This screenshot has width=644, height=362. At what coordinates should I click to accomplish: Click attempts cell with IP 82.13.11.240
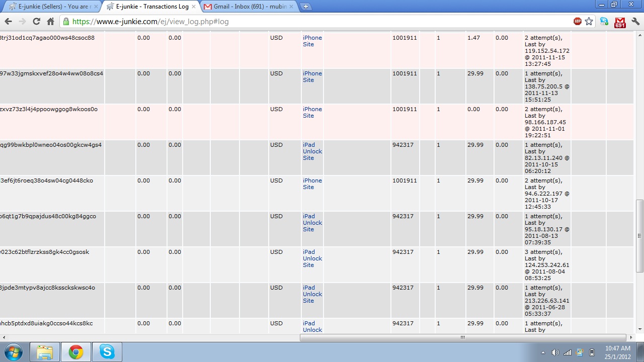point(547,158)
